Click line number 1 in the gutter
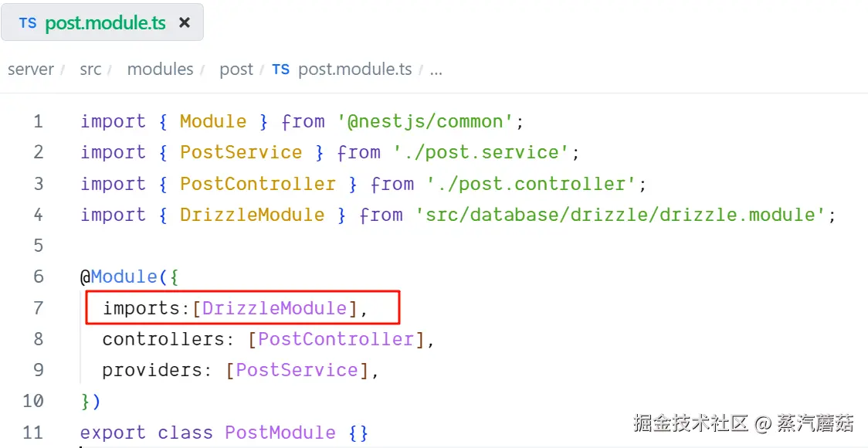868x448 pixels. click(x=39, y=121)
